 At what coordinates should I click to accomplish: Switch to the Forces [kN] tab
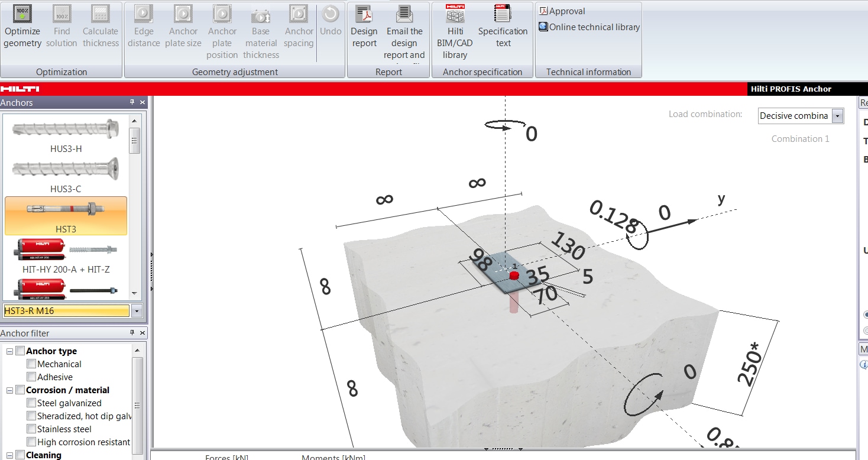226,457
